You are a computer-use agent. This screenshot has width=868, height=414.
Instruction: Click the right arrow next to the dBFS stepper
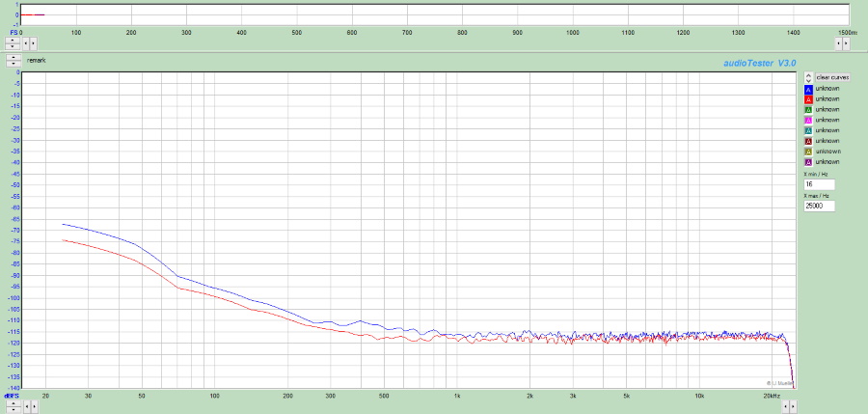point(33,407)
